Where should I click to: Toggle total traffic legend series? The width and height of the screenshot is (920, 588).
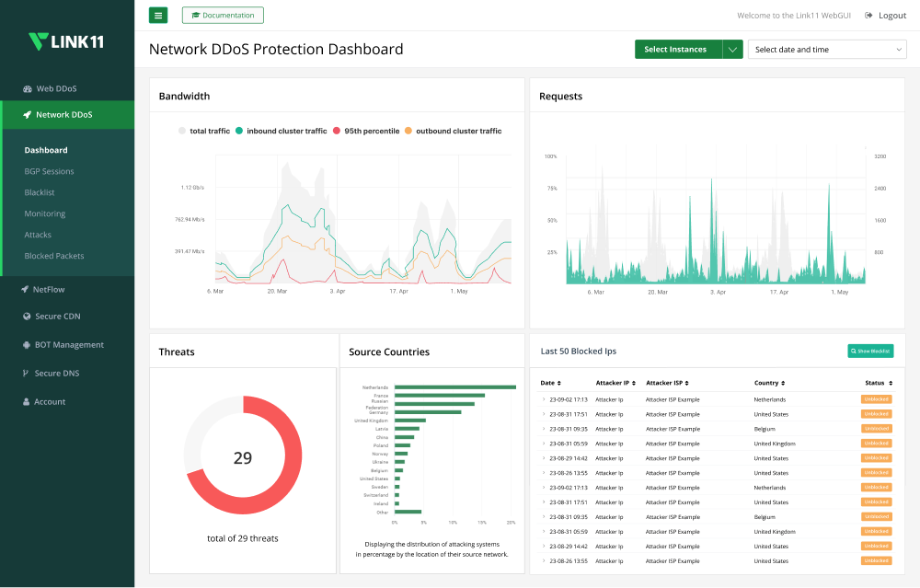tap(204, 131)
